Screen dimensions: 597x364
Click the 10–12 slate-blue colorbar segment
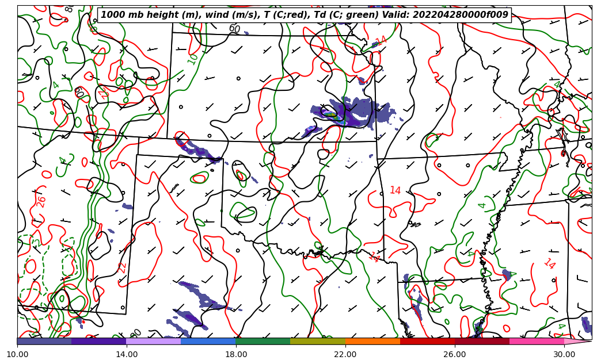pyautogui.click(x=44, y=341)
